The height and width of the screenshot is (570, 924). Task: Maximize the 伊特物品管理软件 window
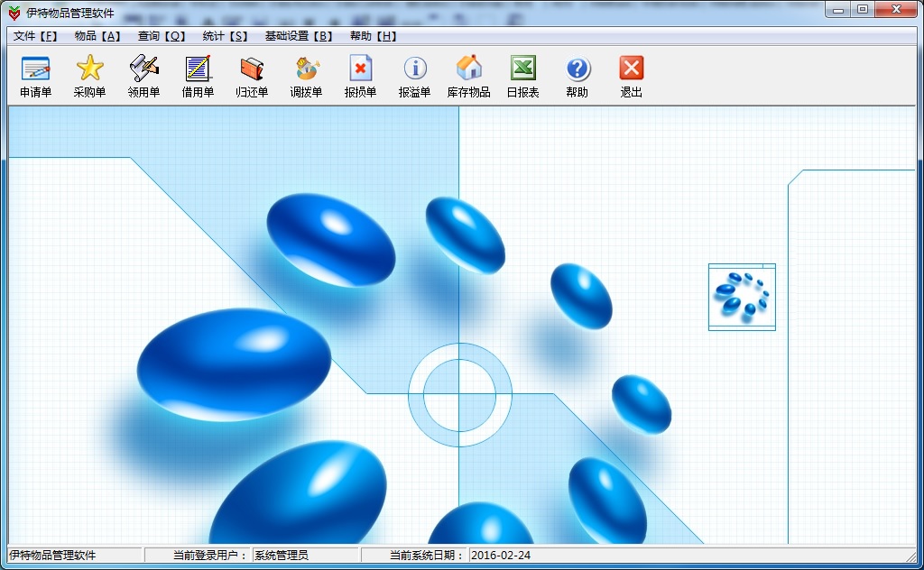863,10
